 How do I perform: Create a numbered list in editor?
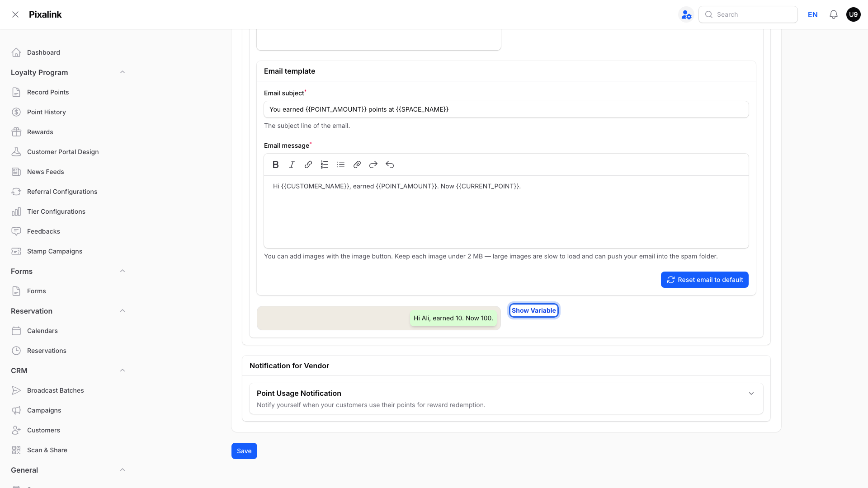[325, 164]
